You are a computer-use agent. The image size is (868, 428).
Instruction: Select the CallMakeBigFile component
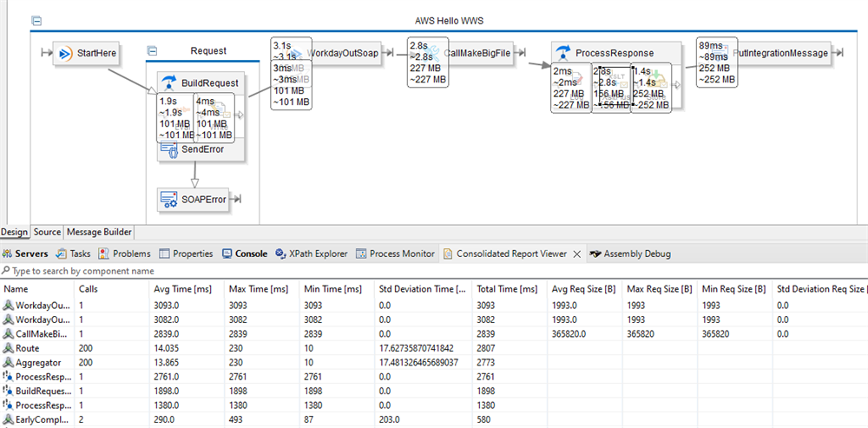(477, 53)
